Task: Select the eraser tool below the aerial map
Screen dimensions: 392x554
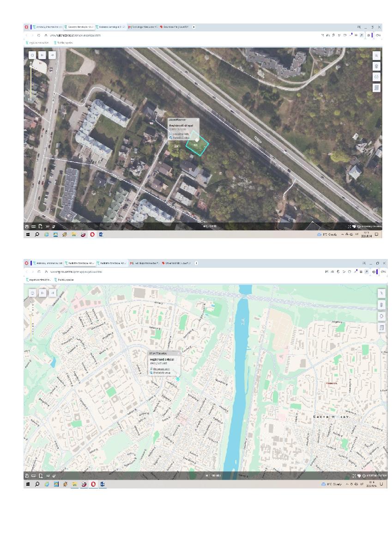Action: tap(54, 227)
